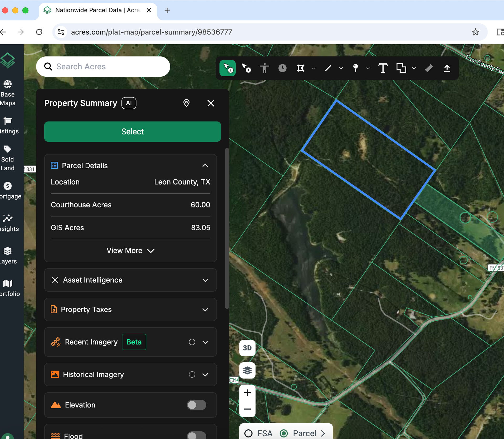This screenshot has width=504, height=439.
Task: Select the line drawing tool
Action: (x=328, y=68)
